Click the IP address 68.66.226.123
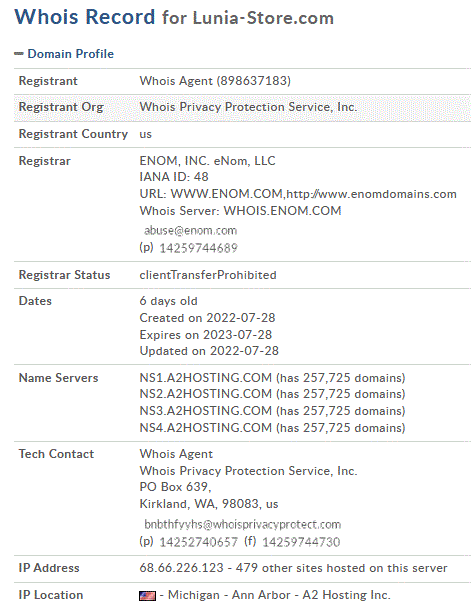The height and width of the screenshot is (606, 471). point(181,568)
